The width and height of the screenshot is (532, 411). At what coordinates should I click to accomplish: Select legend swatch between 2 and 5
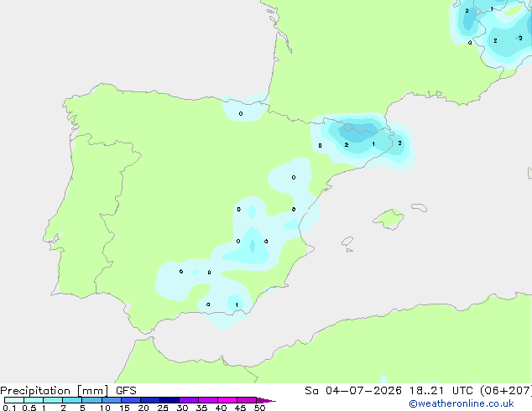pyautogui.click(x=72, y=400)
